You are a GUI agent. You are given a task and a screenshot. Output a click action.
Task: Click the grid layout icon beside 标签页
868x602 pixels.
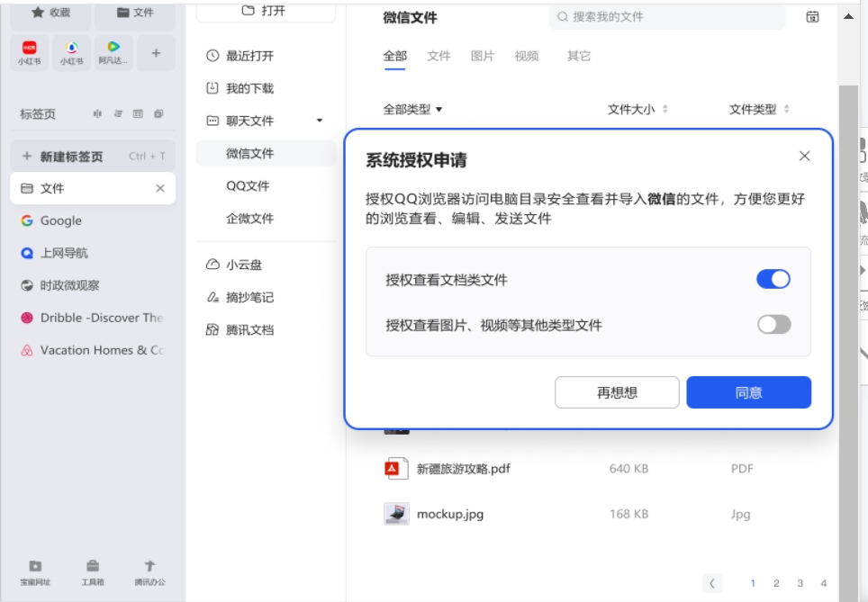pos(138,113)
